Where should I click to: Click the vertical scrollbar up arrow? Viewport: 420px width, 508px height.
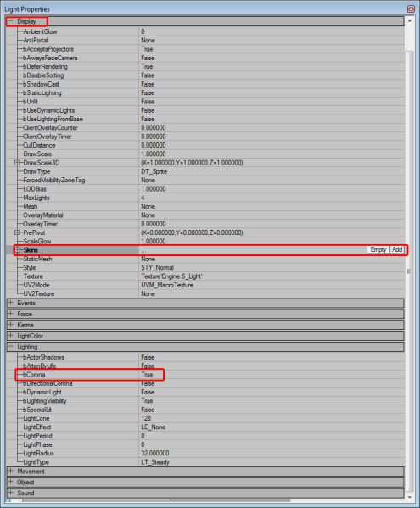[x=410, y=21]
